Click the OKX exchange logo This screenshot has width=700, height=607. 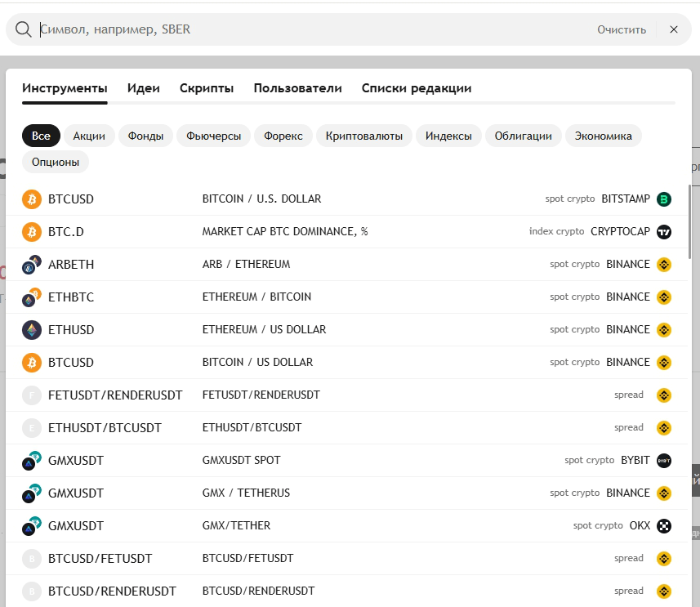pos(664,525)
